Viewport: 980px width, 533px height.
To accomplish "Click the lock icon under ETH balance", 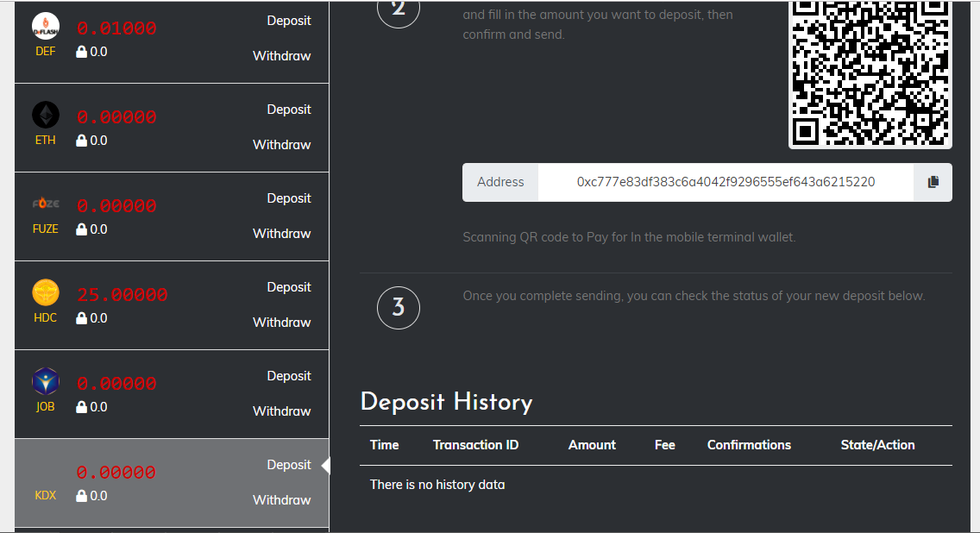I will tap(81, 140).
